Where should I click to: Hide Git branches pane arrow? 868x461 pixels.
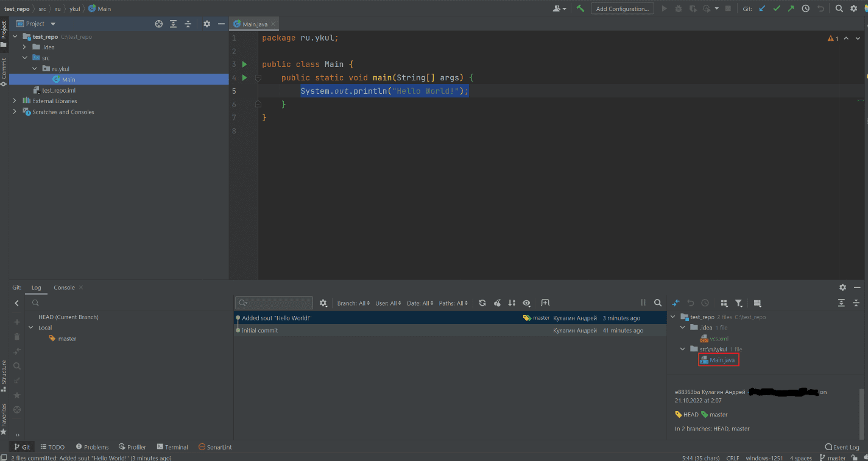point(17,303)
